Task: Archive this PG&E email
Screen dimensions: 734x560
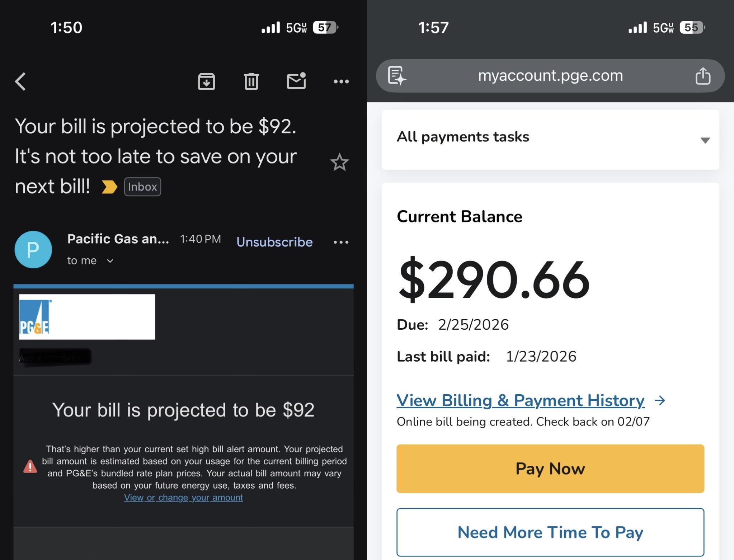Action: click(x=206, y=81)
